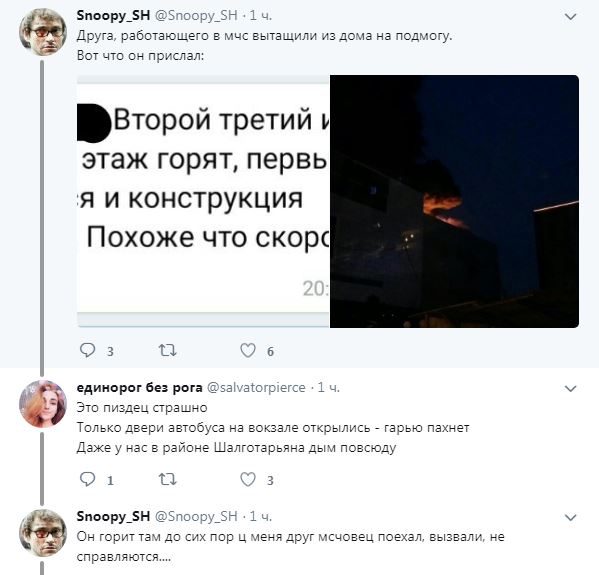Open the Snoopy_SH name link in top tweet
The width and height of the screenshot is (599, 575).
click(x=113, y=15)
